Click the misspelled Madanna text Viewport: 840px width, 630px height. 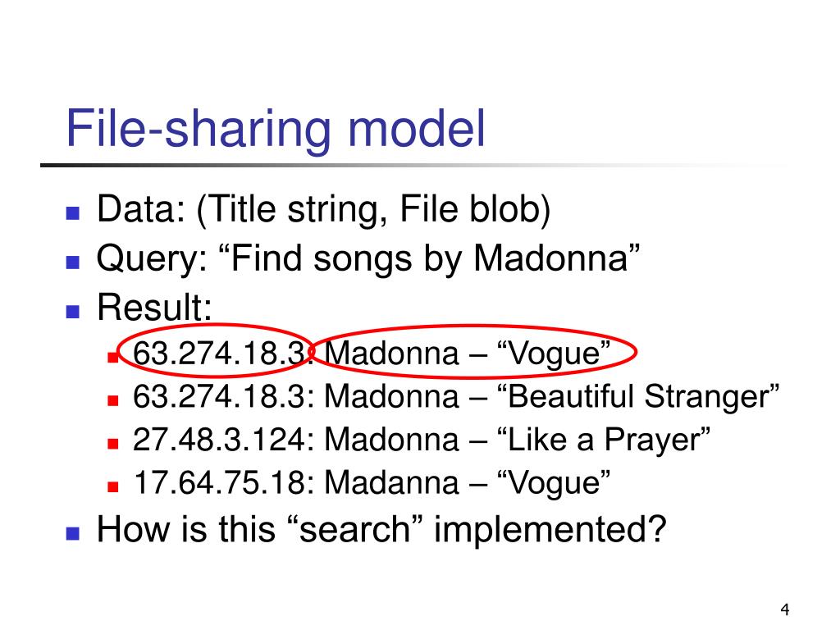[x=392, y=483]
